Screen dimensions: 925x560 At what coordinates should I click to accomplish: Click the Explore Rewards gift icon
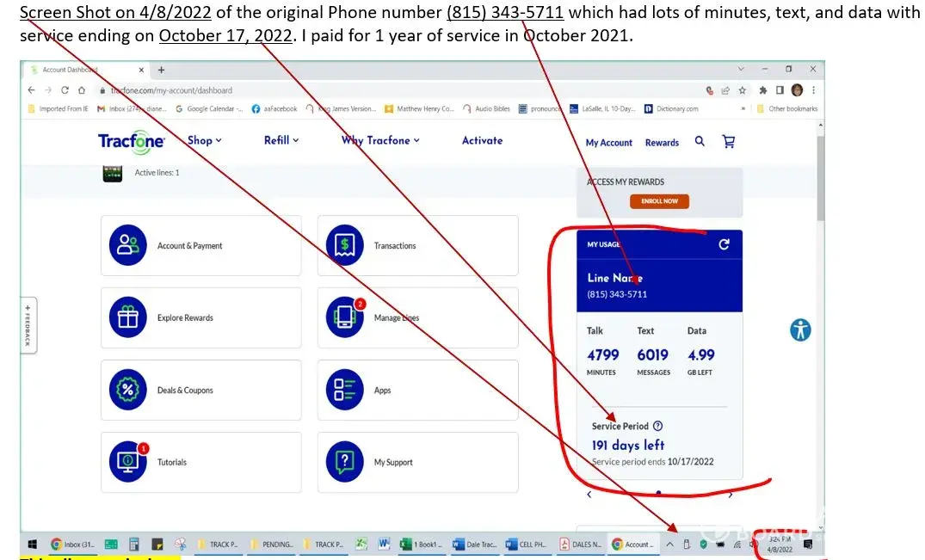(128, 317)
